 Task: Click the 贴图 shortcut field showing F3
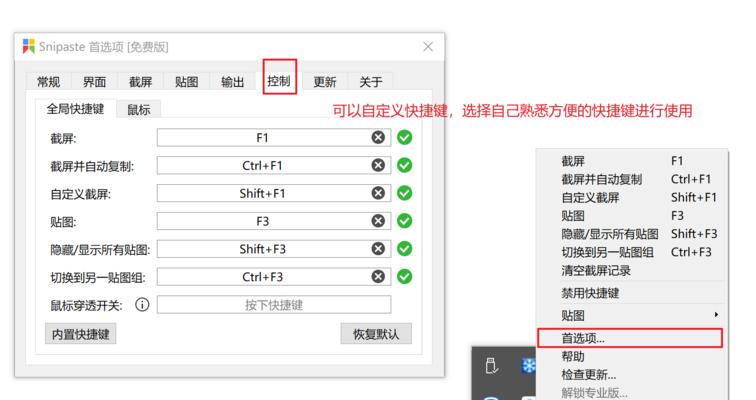tap(274, 221)
